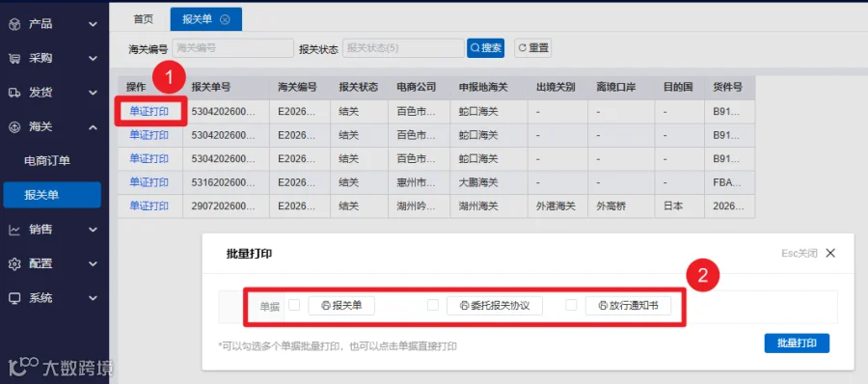The image size is (868, 384).
Task: Click the 销售 chart icon
Action: point(14,230)
